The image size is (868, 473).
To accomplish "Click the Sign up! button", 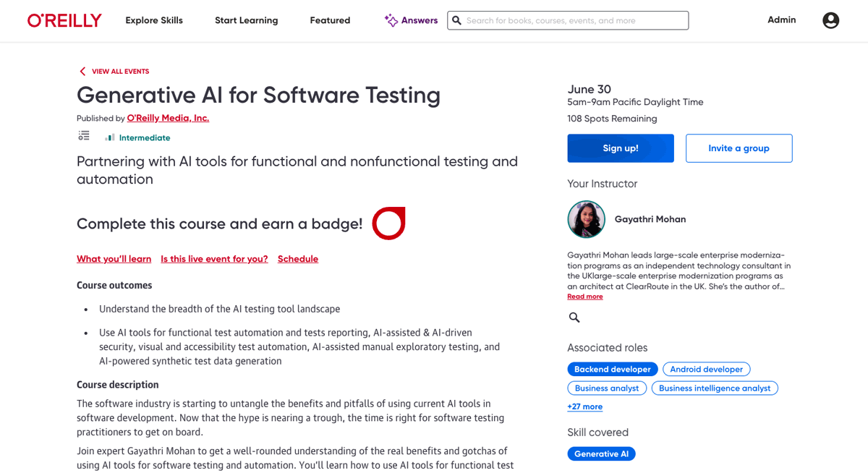I will (621, 148).
